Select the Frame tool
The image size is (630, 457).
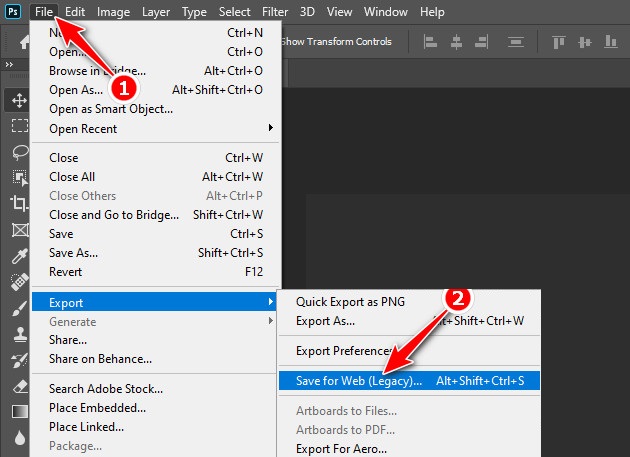pos(20,230)
